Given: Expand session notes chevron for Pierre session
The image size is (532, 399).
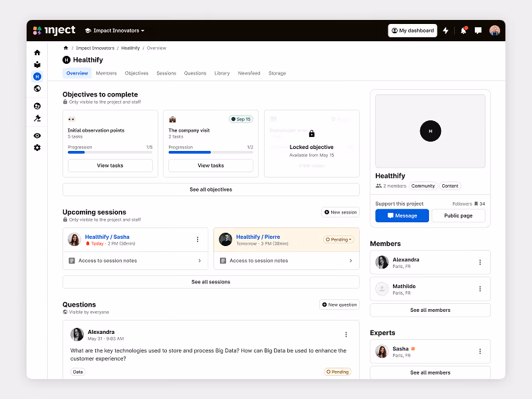Looking at the screenshot, I should [x=350, y=261].
